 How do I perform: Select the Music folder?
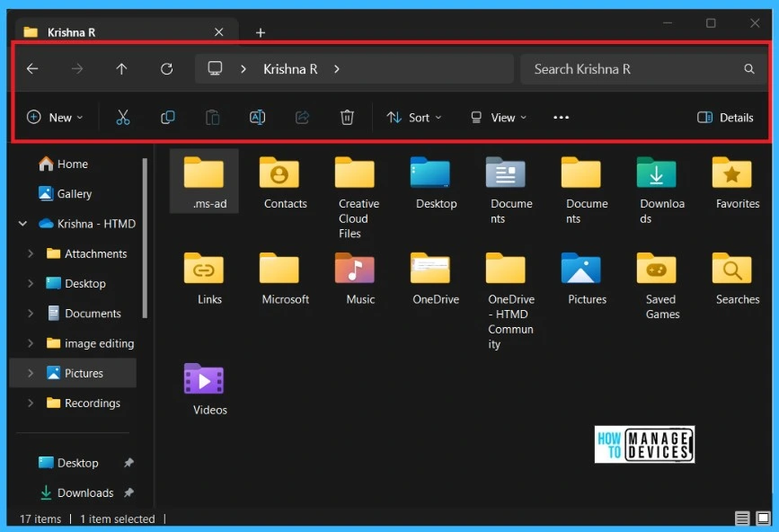coord(355,278)
